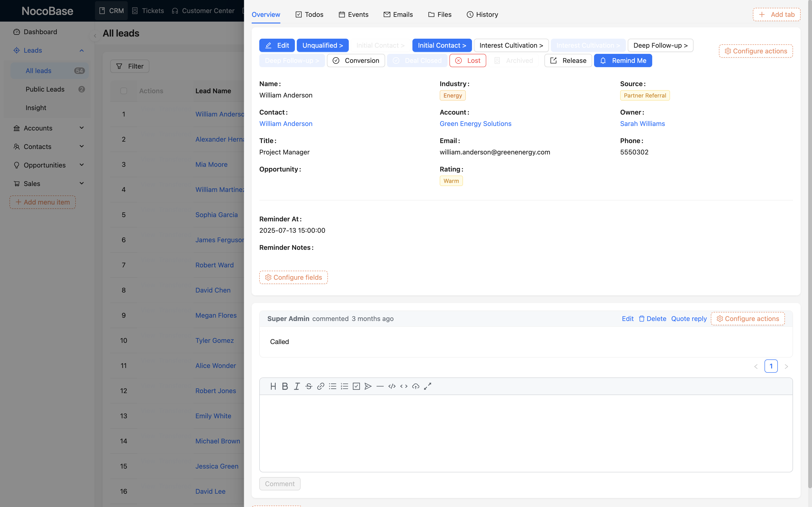Switch to the Emails tab
The height and width of the screenshot is (507, 812).
point(398,14)
